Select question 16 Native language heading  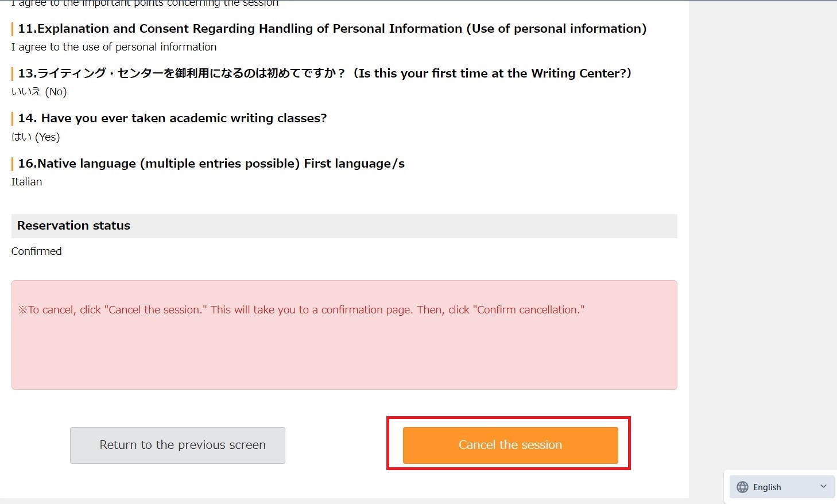coord(211,164)
